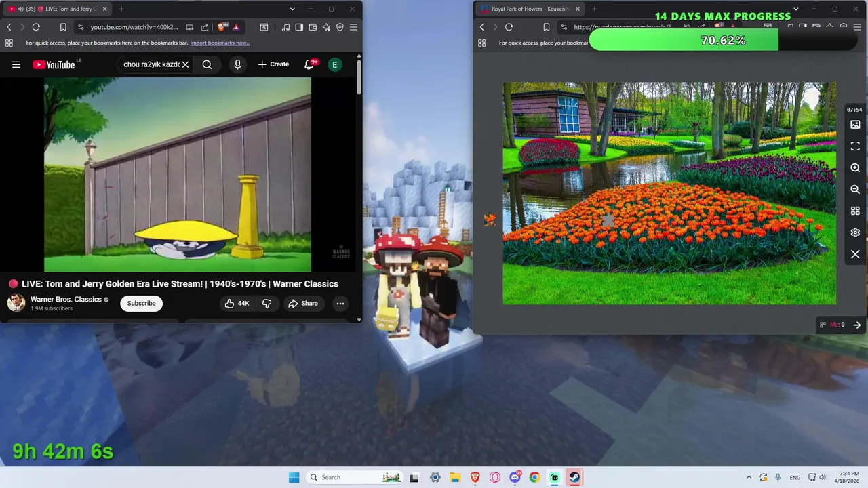Image resolution: width=868 pixels, height=488 pixels.
Task: Open the Windows Start menu
Action: click(294, 477)
